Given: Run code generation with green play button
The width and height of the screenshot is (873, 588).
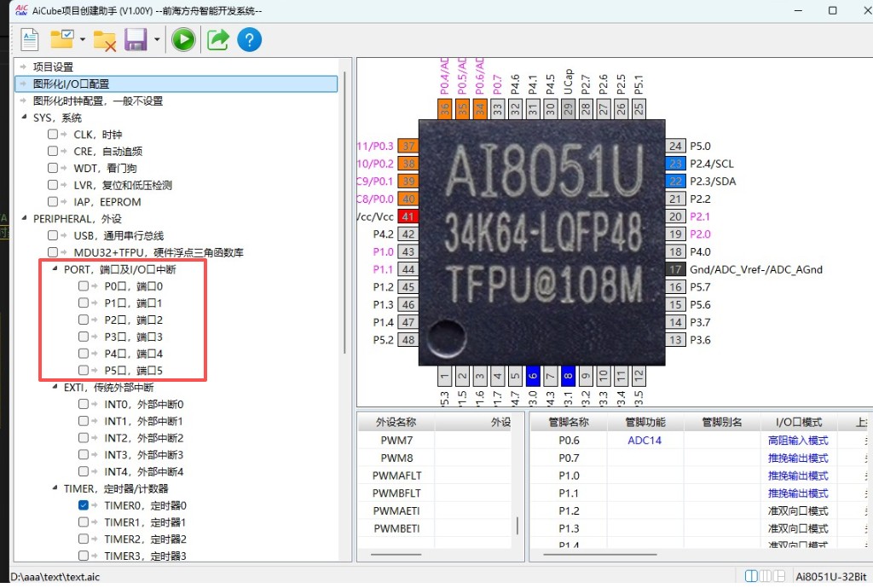Looking at the screenshot, I should coord(182,39).
